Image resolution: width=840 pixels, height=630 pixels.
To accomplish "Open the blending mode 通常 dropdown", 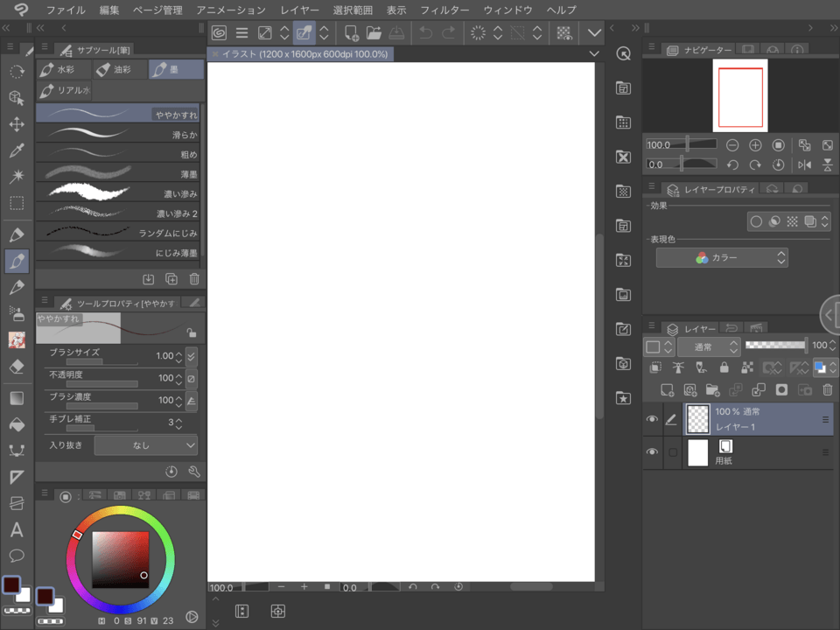I will [x=709, y=346].
